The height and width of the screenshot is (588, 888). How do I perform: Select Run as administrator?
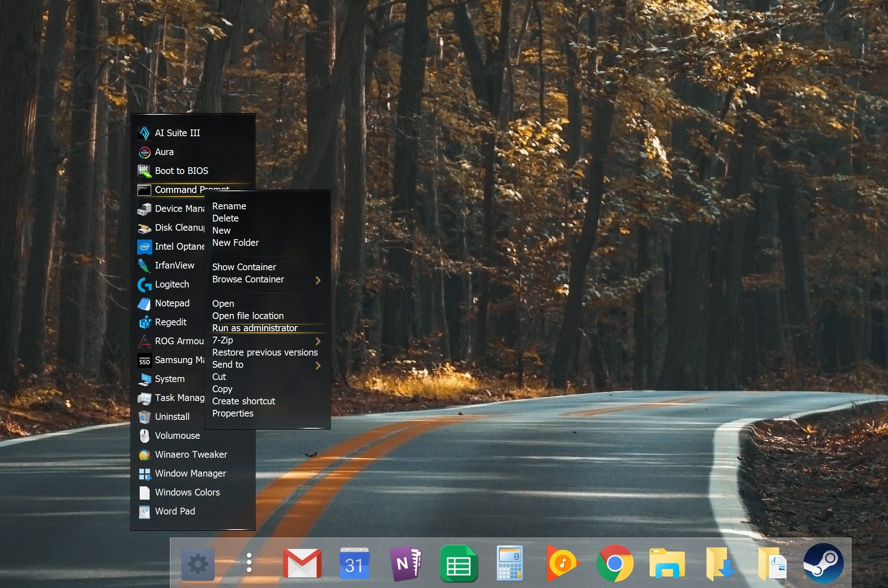click(x=255, y=328)
